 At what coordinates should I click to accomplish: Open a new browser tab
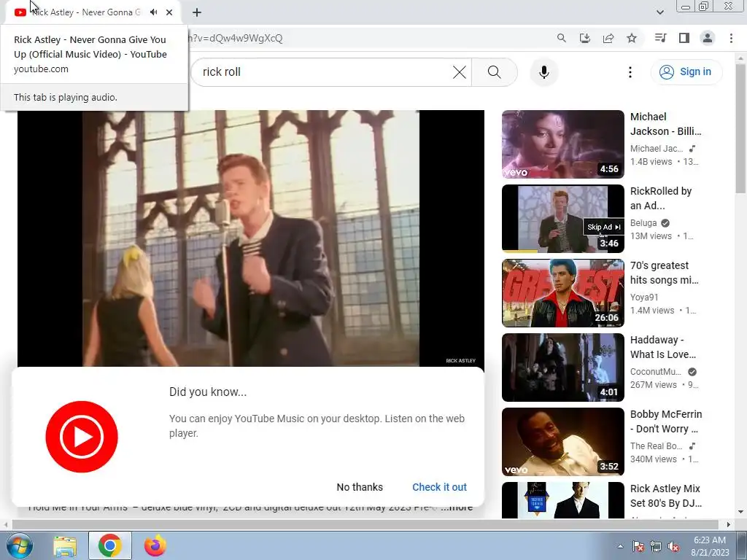point(197,12)
